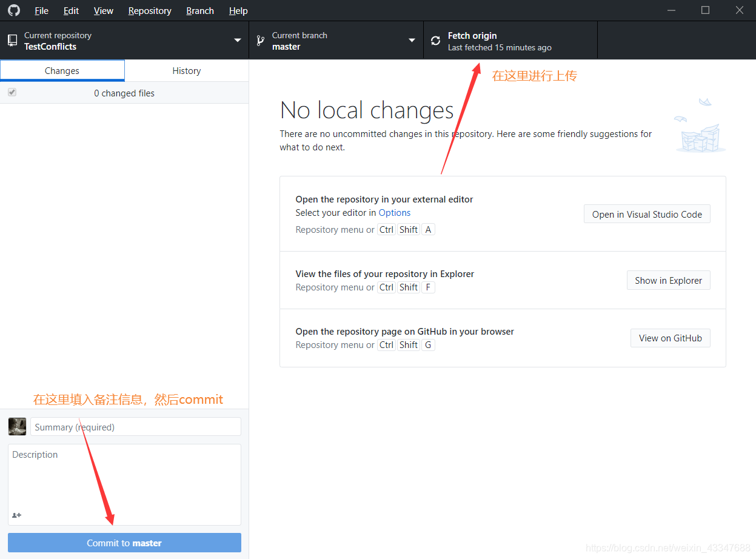This screenshot has width=756, height=559.
Task: Click the 'G' shortcut key badge
Action: click(x=428, y=345)
